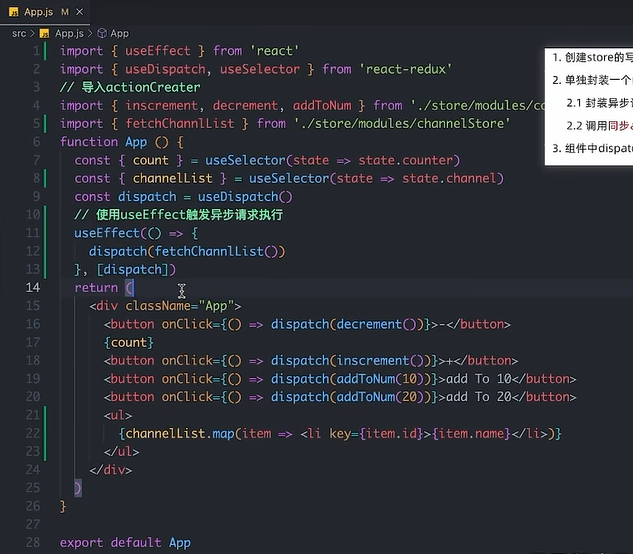This screenshot has width=633, height=554.
Task: Click 'fetchChannlList' in the line 5 import
Action: click(x=180, y=124)
